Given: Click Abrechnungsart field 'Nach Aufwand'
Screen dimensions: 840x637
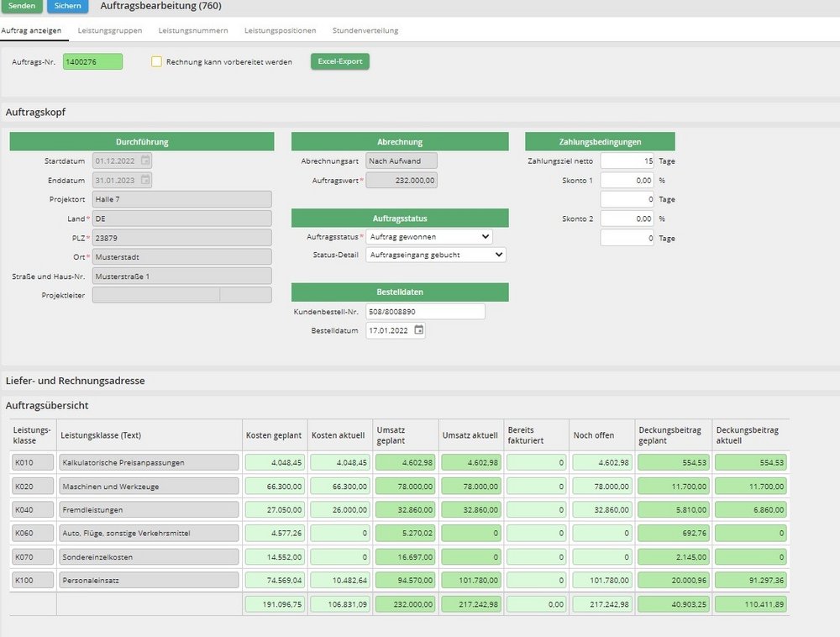Looking at the screenshot, I should click(x=402, y=161).
